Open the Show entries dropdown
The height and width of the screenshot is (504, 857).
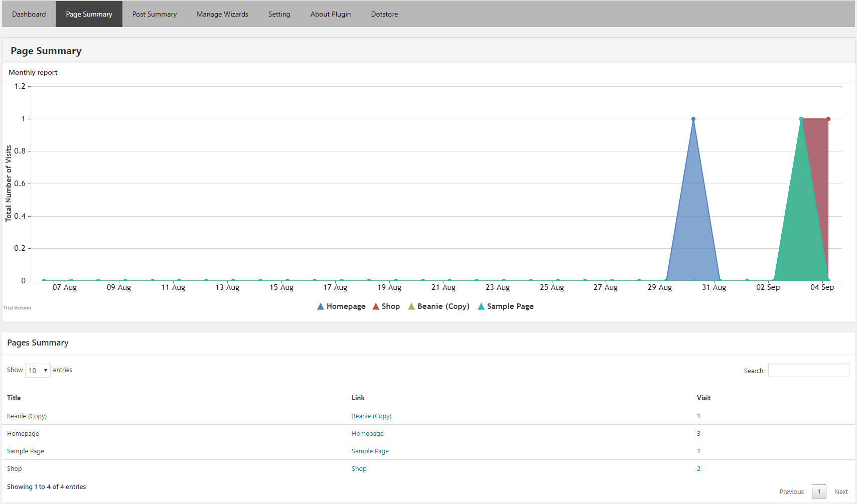38,371
